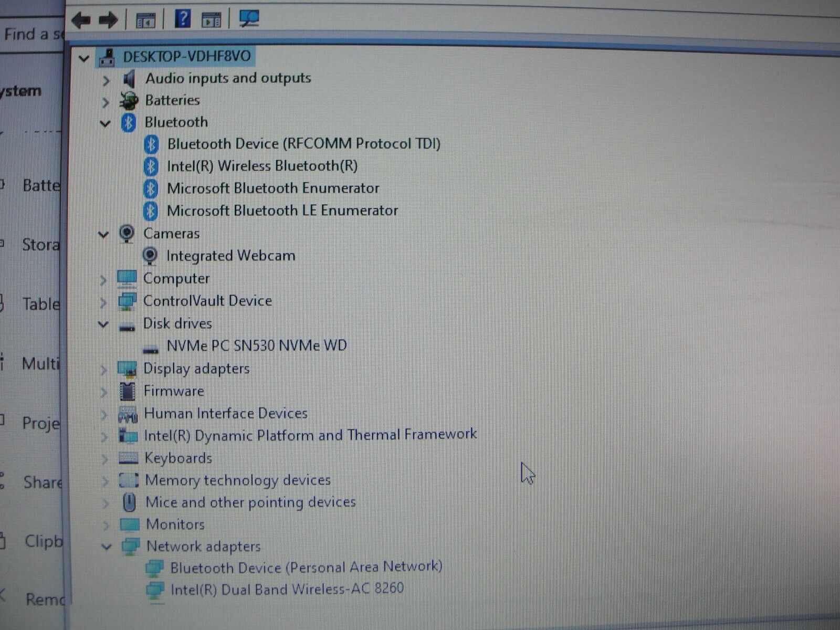Click the Bluetooth category icon
The height and width of the screenshot is (630, 840).
click(128, 123)
